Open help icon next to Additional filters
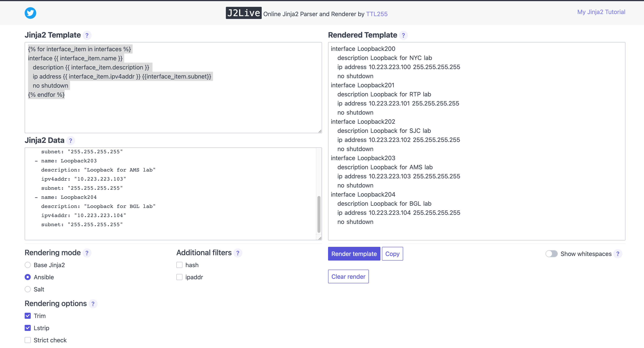This screenshot has height=348, width=644. coord(237,253)
